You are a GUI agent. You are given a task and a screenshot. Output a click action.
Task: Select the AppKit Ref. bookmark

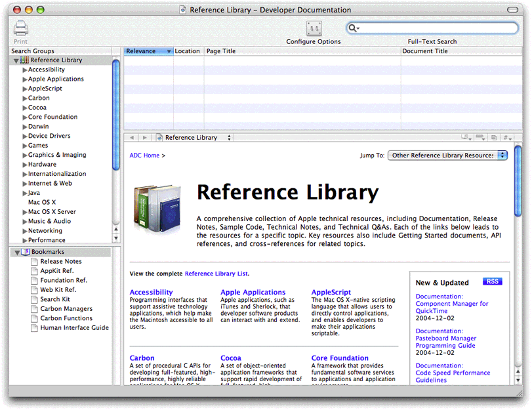tap(57, 271)
